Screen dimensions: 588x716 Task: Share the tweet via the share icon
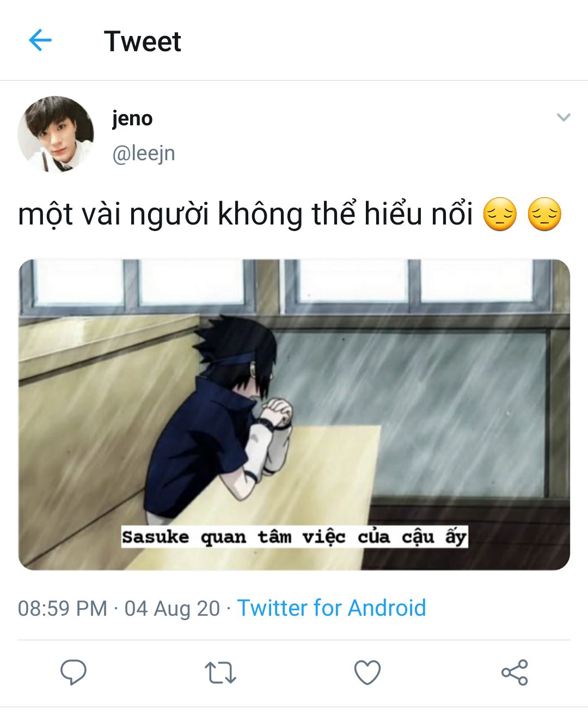[x=514, y=672]
